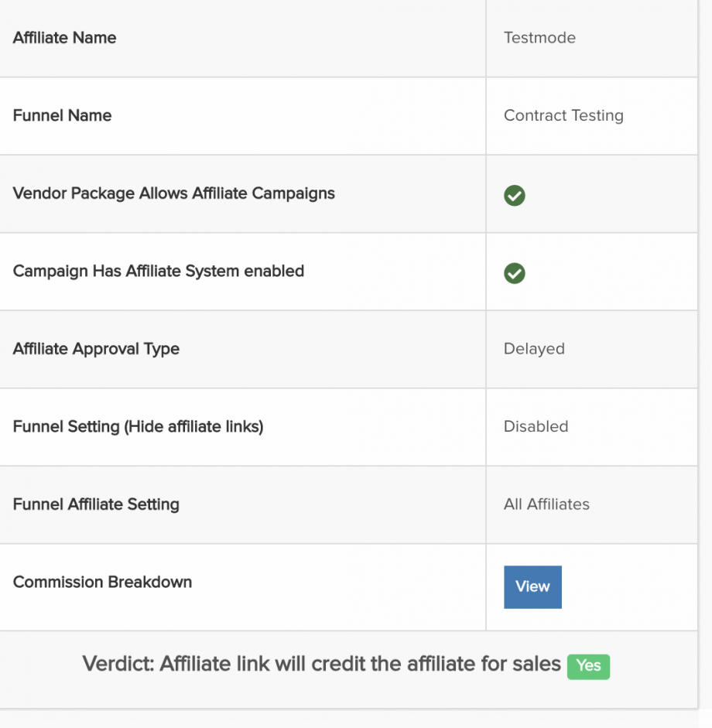Select the All Affiliates value

pos(546,504)
